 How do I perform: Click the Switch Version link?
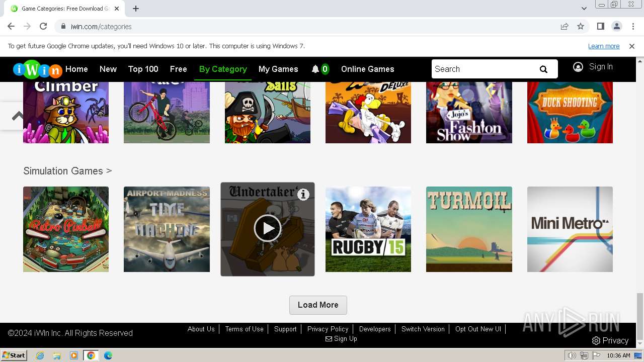coord(423,329)
